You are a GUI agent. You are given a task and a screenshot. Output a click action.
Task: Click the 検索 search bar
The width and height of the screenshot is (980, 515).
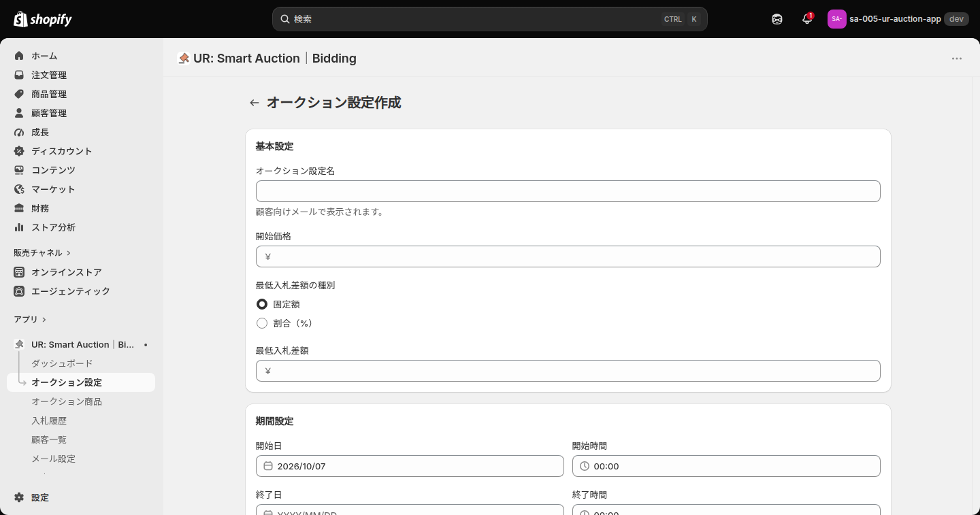(x=490, y=19)
